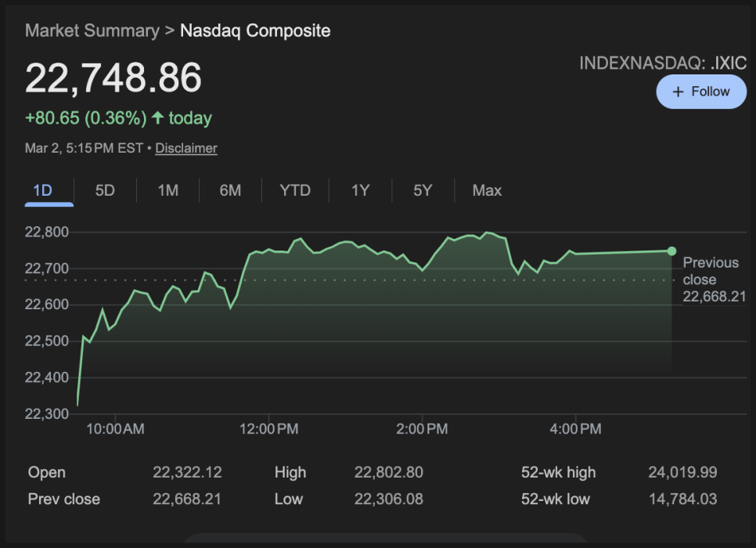756x548 pixels.
Task: Click the 12:00 PM point on chart axis
Action: [x=268, y=429]
